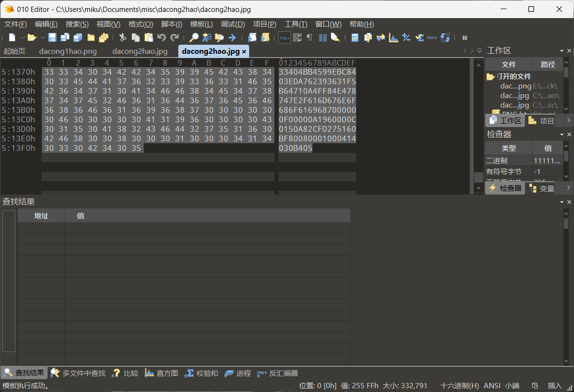Close the 工作区 panel

tap(569, 50)
